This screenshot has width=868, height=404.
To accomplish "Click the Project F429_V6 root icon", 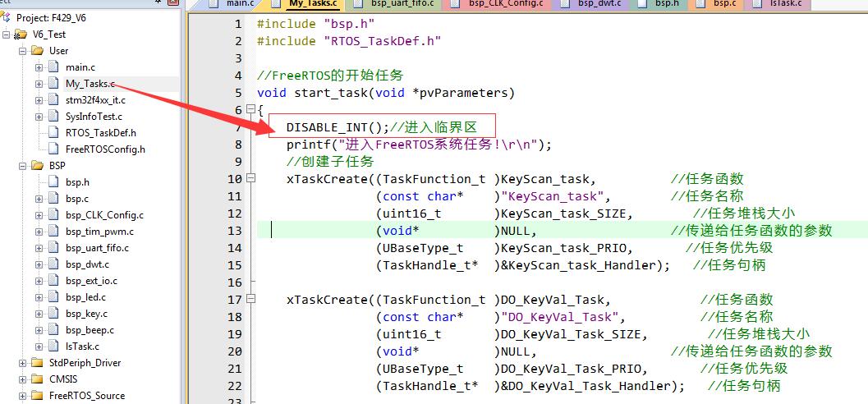I will (6, 18).
